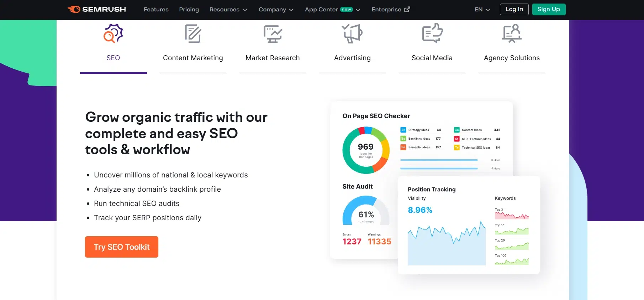Click the Top 100 keywords sparkline
This screenshot has width=644, height=300.
click(512, 261)
